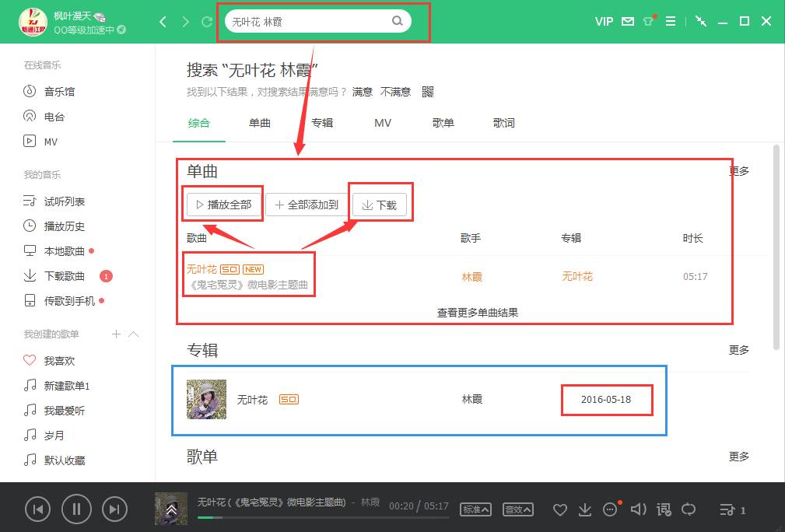Open the 无叶花 album cover thumbnail
Image resolution: width=785 pixels, height=532 pixels.
[206, 399]
